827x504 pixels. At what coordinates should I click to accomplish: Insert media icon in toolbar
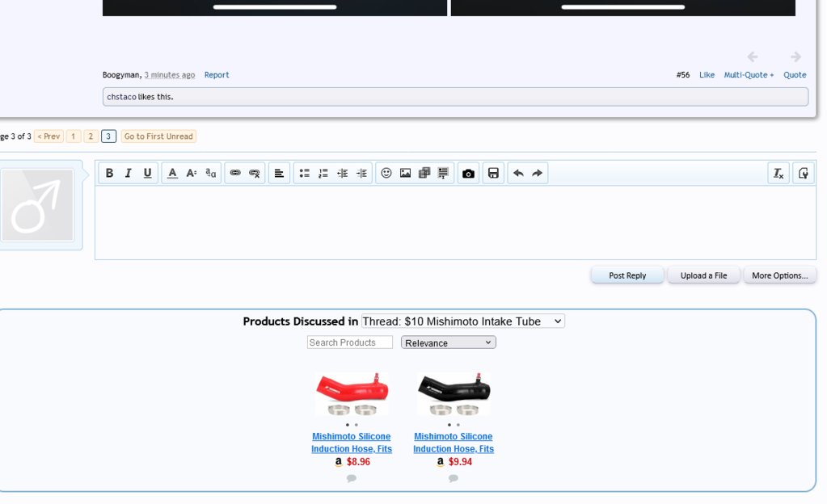[x=424, y=173]
